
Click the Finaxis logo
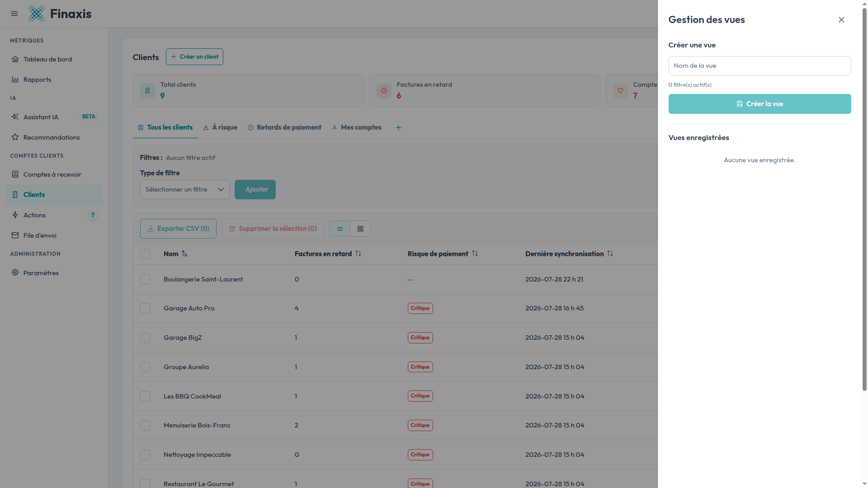[x=60, y=14]
